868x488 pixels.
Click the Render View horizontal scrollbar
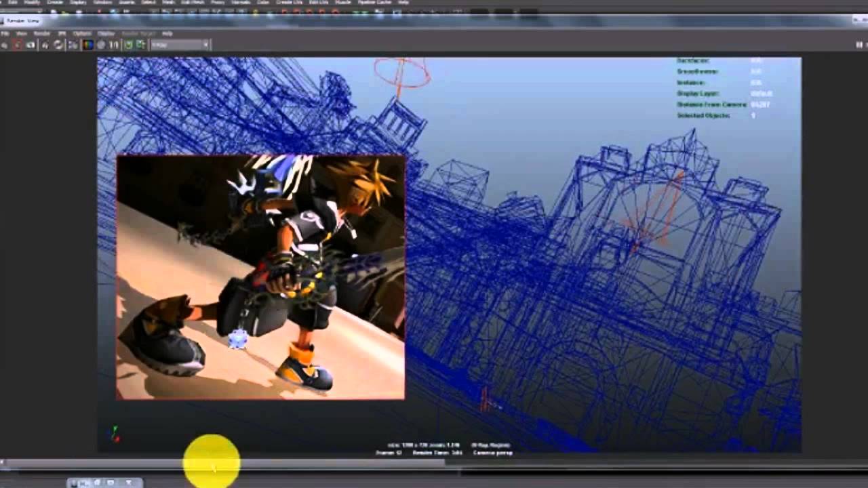click(x=224, y=464)
